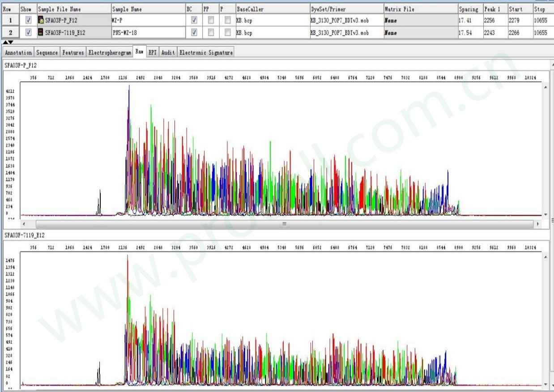554x392 pixels.
Task: Select the row 2 header cell
Action: pos(10,32)
